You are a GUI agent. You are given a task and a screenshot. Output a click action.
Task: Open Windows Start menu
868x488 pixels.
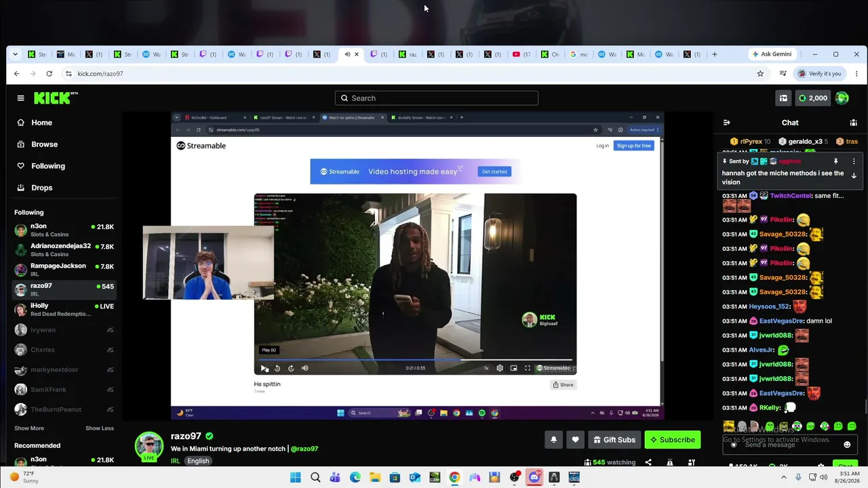tap(295, 477)
